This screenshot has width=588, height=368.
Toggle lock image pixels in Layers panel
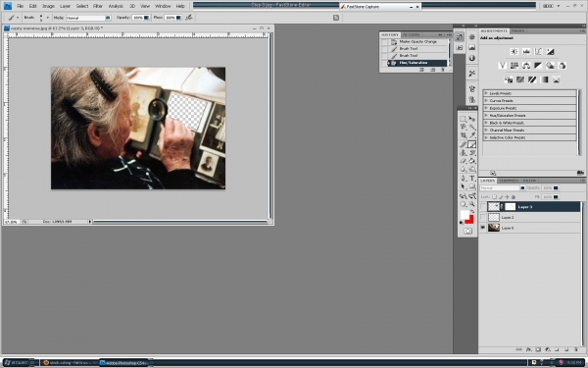point(501,197)
